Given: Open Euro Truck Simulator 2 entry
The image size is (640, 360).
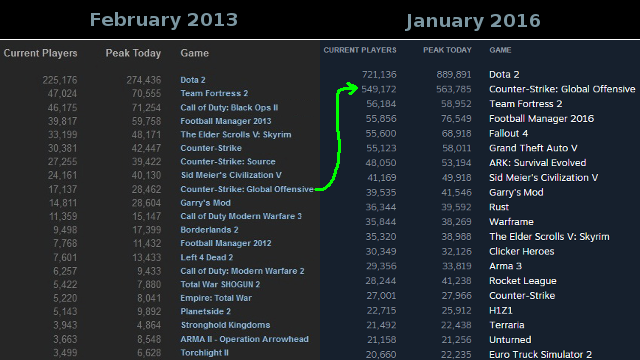Looking at the screenshot, I should tap(540, 354).
